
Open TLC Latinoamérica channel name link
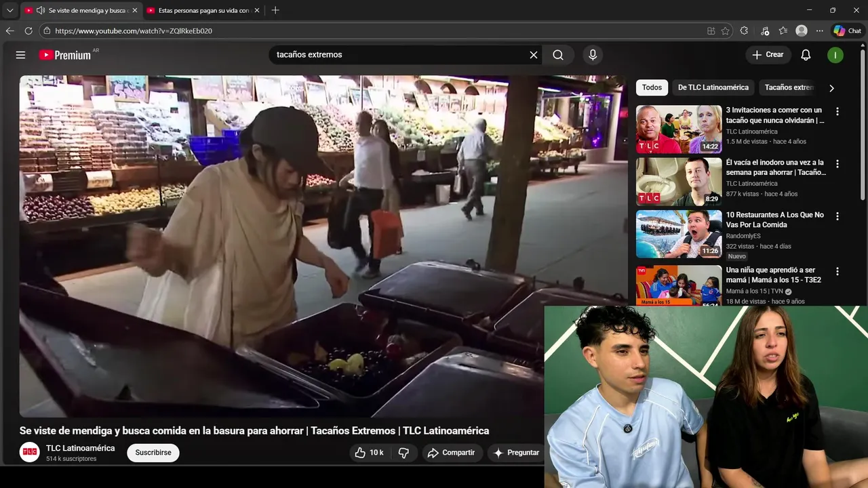(81, 448)
